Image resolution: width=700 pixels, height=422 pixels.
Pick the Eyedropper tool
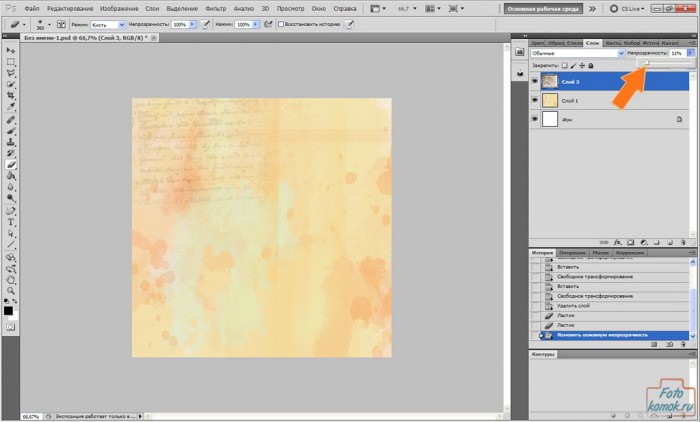click(10, 107)
